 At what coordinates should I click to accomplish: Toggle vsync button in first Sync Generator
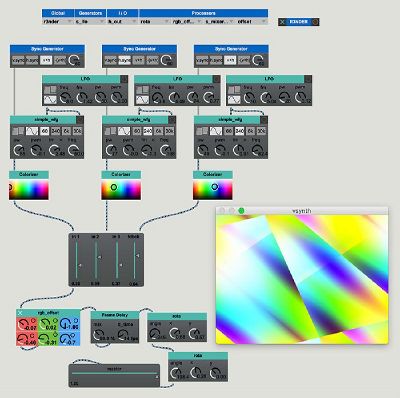tap(18, 60)
